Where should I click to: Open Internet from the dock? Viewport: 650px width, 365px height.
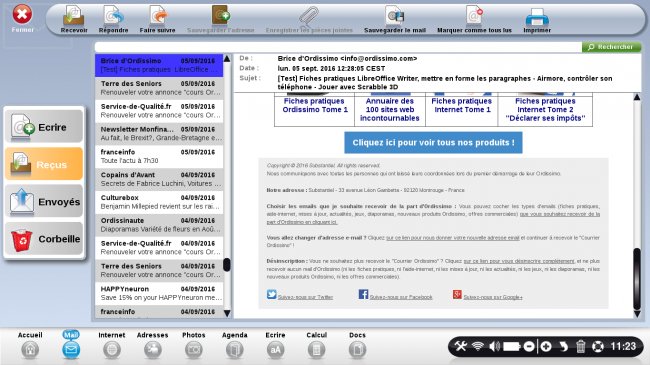112,345
